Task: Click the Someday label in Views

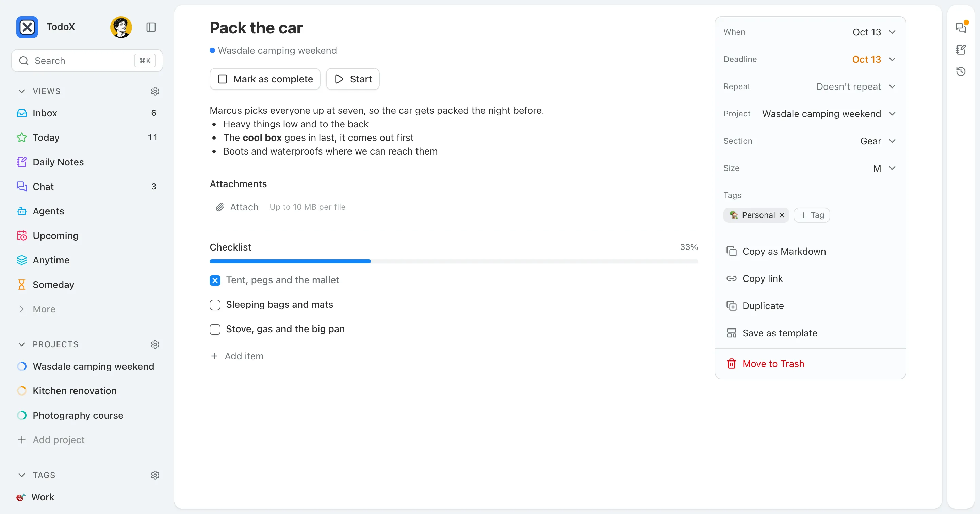Action: (53, 285)
